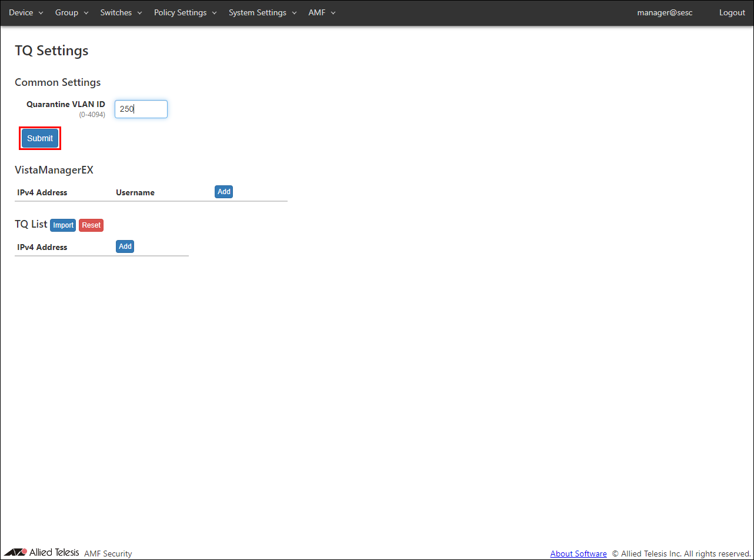Open the System Settings menu
The height and width of the screenshot is (560, 754).
coord(262,12)
